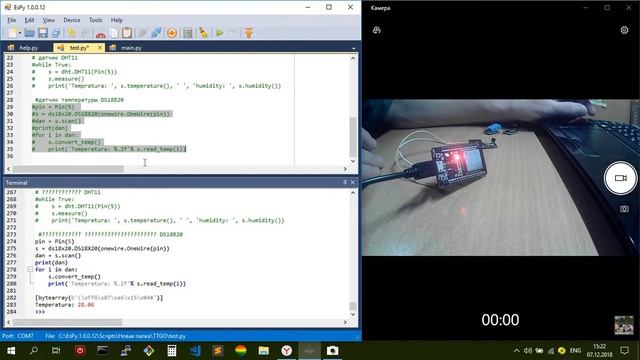The height and width of the screenshot is (360, 640).
Task: Click terminal scroll up arrow
Action: click(x=353, y=193)
